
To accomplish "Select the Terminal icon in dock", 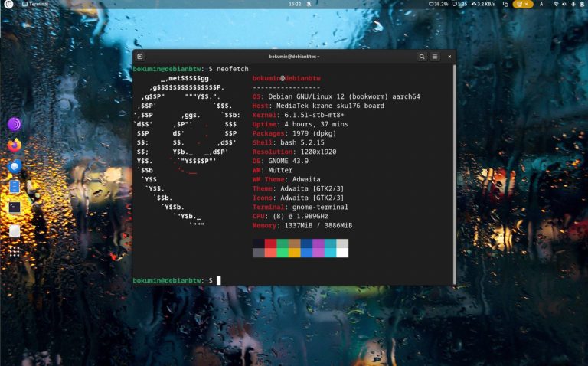I will pyautogui.click(x=15, y=208).
